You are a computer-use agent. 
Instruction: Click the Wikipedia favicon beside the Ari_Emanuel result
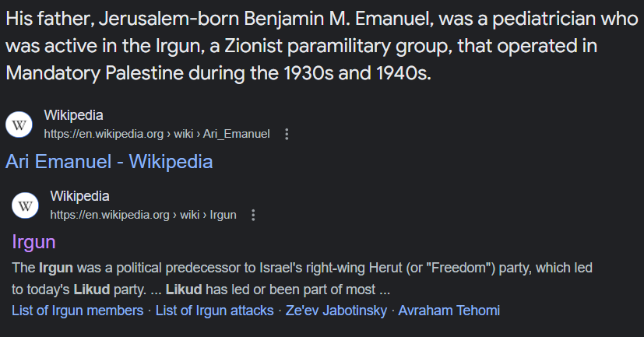(19, 125)
